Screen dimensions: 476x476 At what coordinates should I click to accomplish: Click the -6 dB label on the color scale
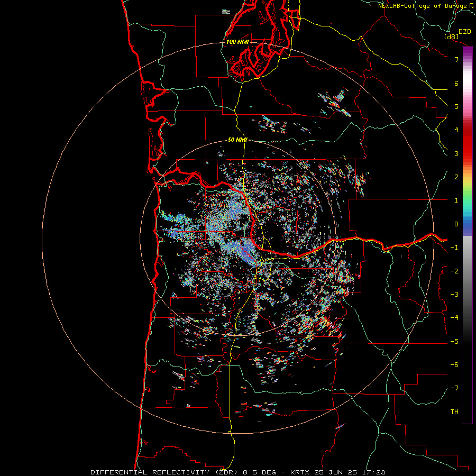(x=454, y=365)
